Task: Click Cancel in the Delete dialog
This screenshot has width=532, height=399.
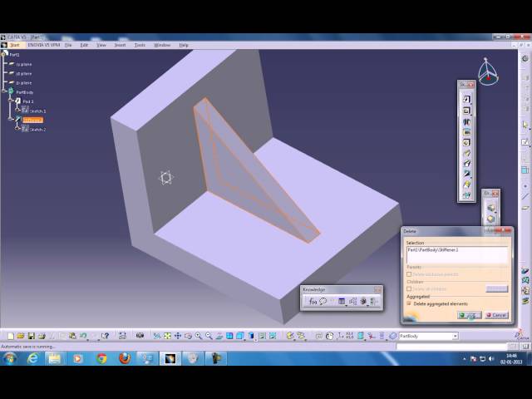Action: point(496,315)
